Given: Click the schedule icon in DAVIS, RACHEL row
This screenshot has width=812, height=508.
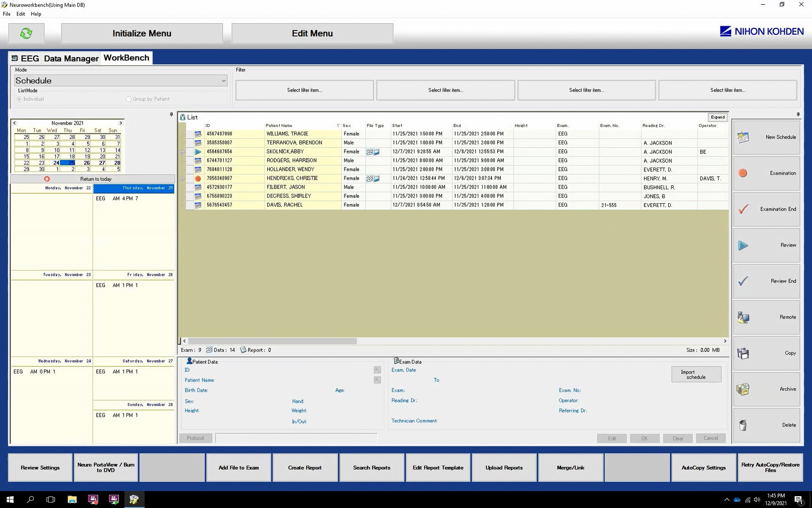Looking at the screenshot, I should [198, 205].
